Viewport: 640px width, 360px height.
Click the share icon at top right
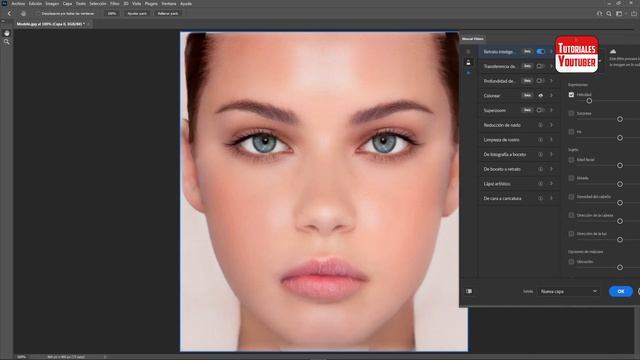(634, 13)
